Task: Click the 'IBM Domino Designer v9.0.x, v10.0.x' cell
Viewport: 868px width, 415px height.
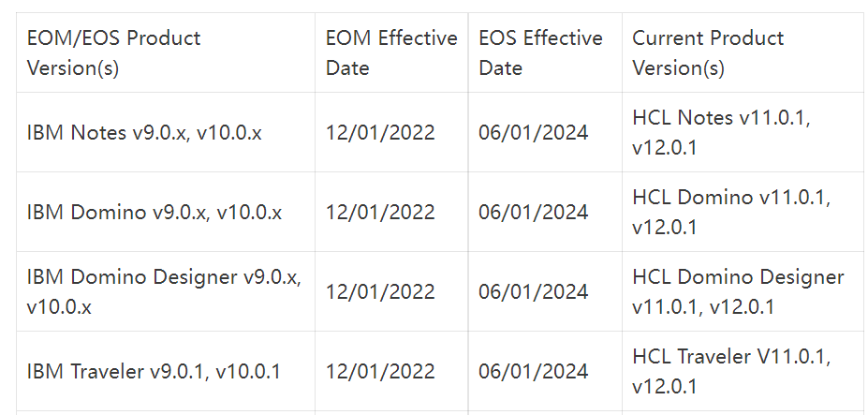Action: click(164, 292)
